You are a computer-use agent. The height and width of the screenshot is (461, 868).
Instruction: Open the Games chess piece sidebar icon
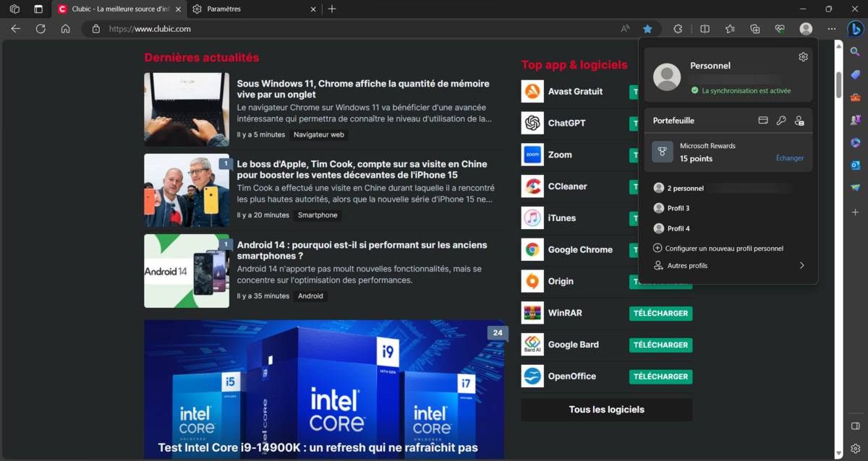[x=855, y=120]
